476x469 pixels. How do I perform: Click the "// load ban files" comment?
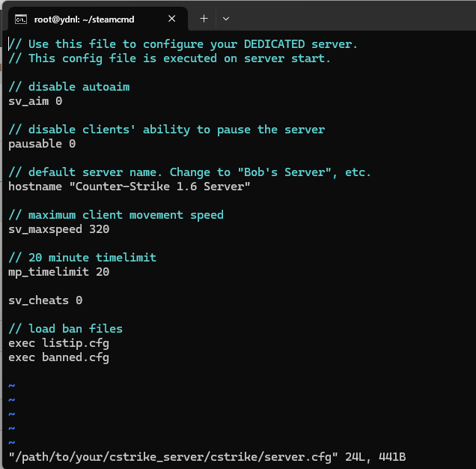pyautogui.click(x=65, y=329)
